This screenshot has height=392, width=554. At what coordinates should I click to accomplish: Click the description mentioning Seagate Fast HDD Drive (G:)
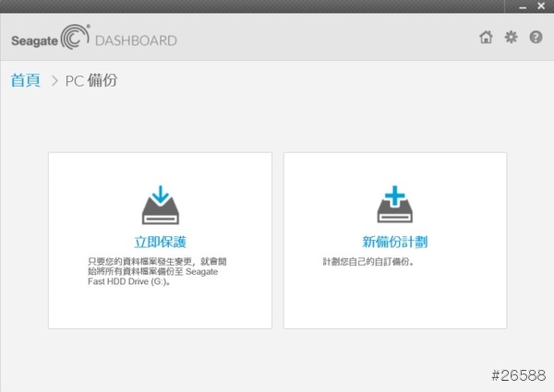point(157,271)
